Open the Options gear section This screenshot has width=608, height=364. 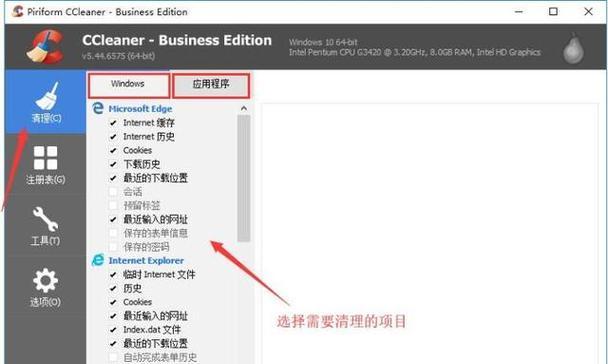tap(46, 287)
